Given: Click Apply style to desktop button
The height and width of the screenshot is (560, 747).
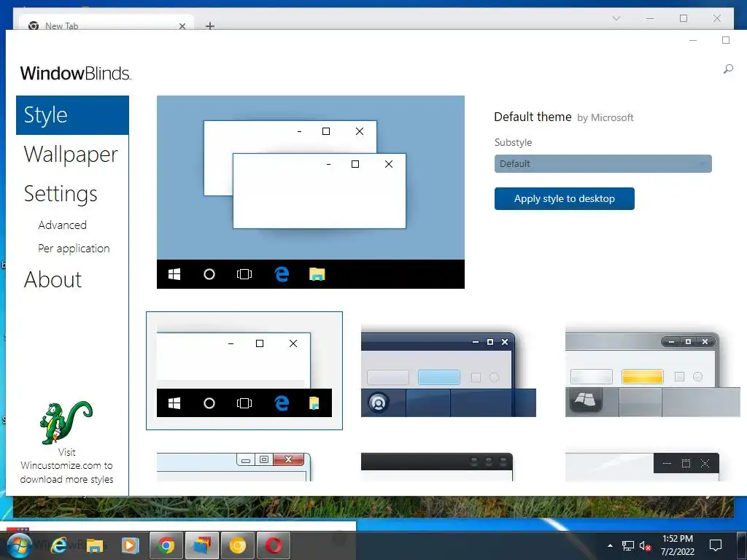Looking at the screenshot, I should tap(564, 198).
